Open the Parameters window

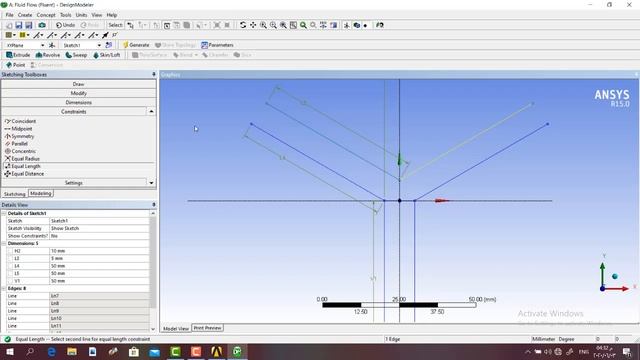pyautogui.click(x=217, y=45)
